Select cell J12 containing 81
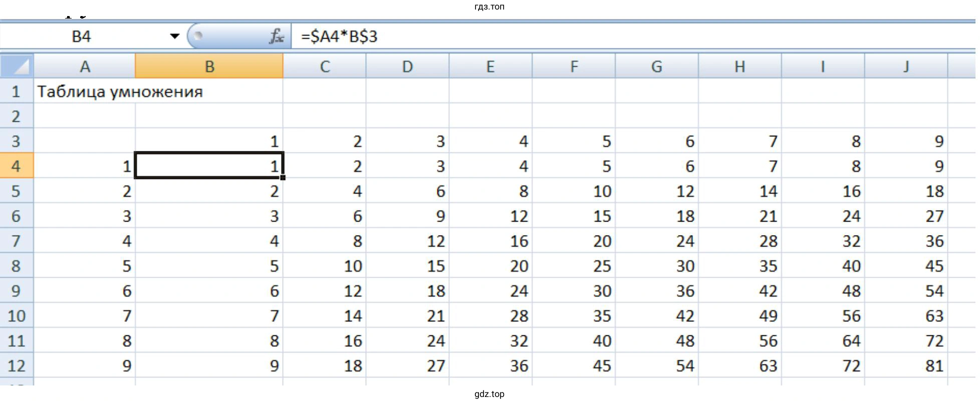Screen dimensions: 980x404 pos(906,365)
